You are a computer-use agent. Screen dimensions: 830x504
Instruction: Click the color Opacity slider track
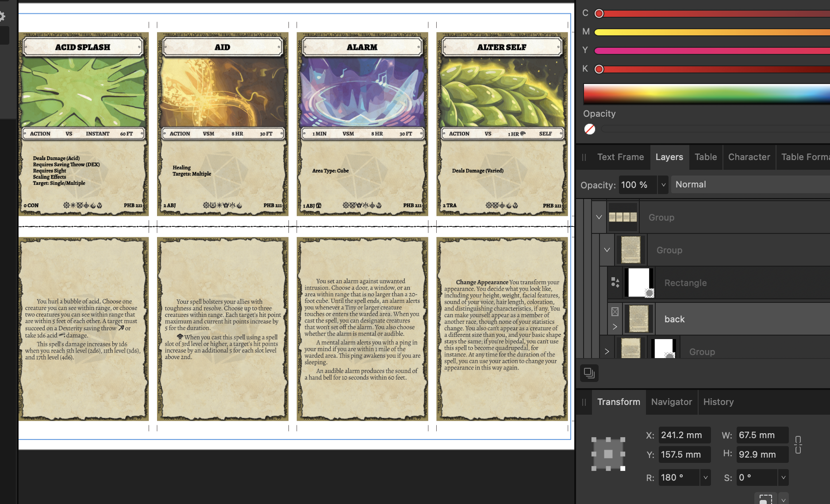(x=715, y=129)
